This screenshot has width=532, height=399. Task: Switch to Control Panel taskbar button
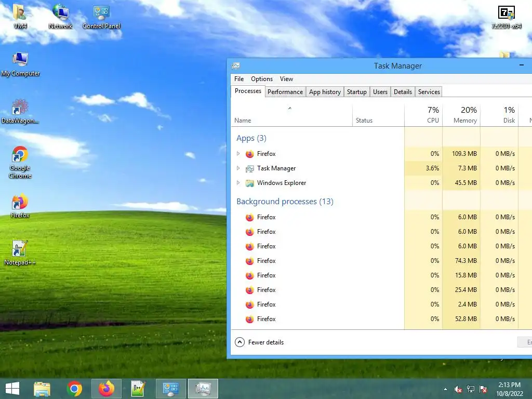click(x=170, y=389)
